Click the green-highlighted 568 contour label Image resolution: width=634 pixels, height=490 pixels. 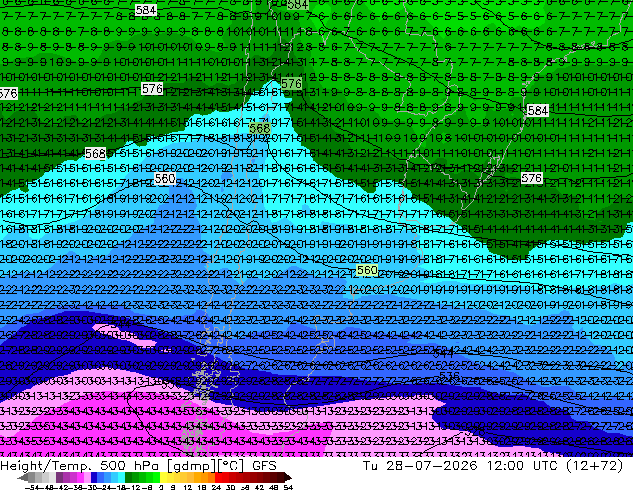click(260, 129)
